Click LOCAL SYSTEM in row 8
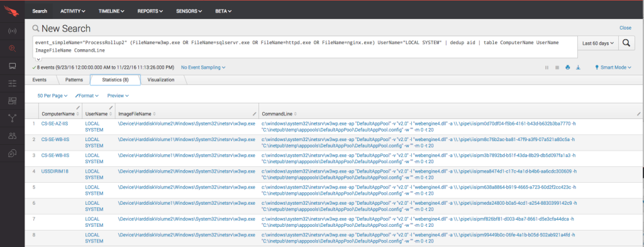Screen dimensions: 644x247 pyautogui.click(x=94, y=238)
